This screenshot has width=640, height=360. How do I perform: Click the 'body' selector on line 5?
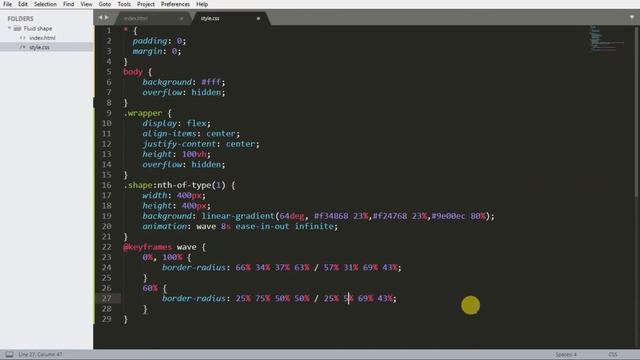[x=133, y=72]
